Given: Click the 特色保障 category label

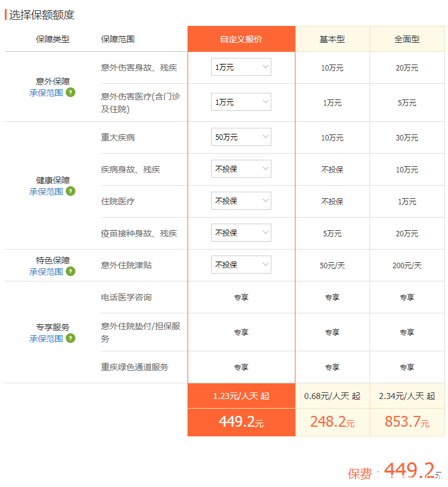Looking at the screenshot, I should point(52,260).
